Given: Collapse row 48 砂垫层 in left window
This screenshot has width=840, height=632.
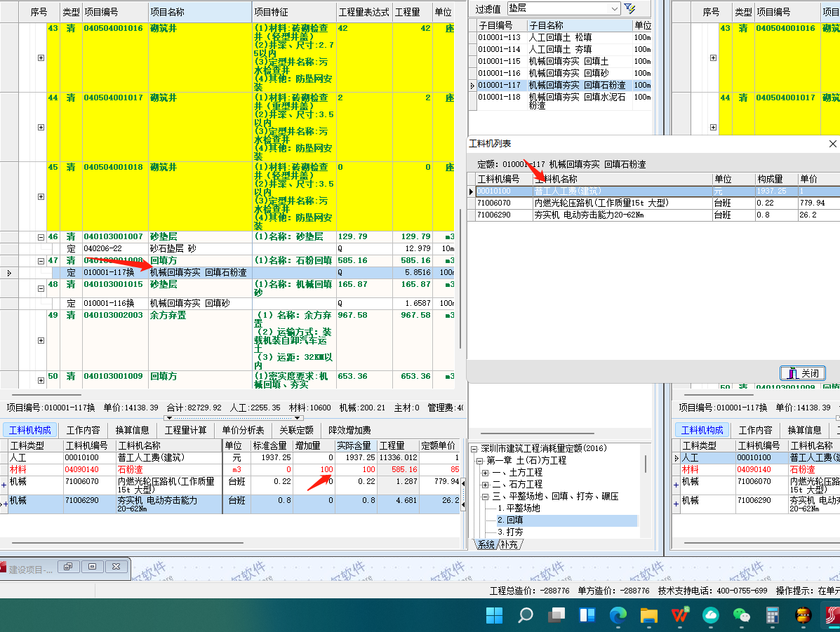Looking at the screenshot, I should pyautogui.click(x=41, y=288).
